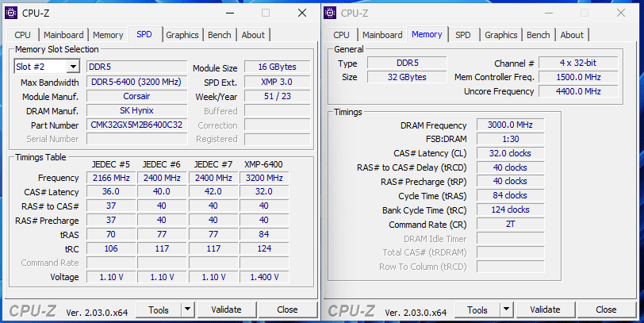
Task: Click the tRC 106 cell
Action: tap(111, 248)
